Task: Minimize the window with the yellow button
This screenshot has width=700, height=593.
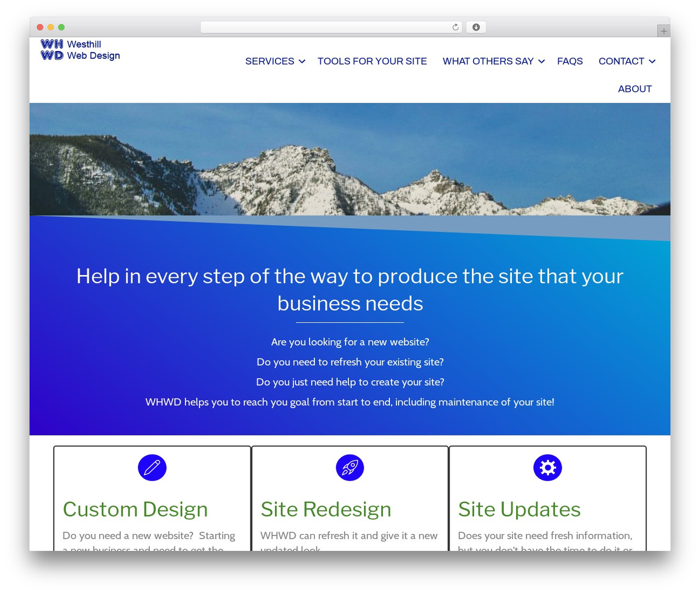Action: pyautogui.click(x=51, y=27)
